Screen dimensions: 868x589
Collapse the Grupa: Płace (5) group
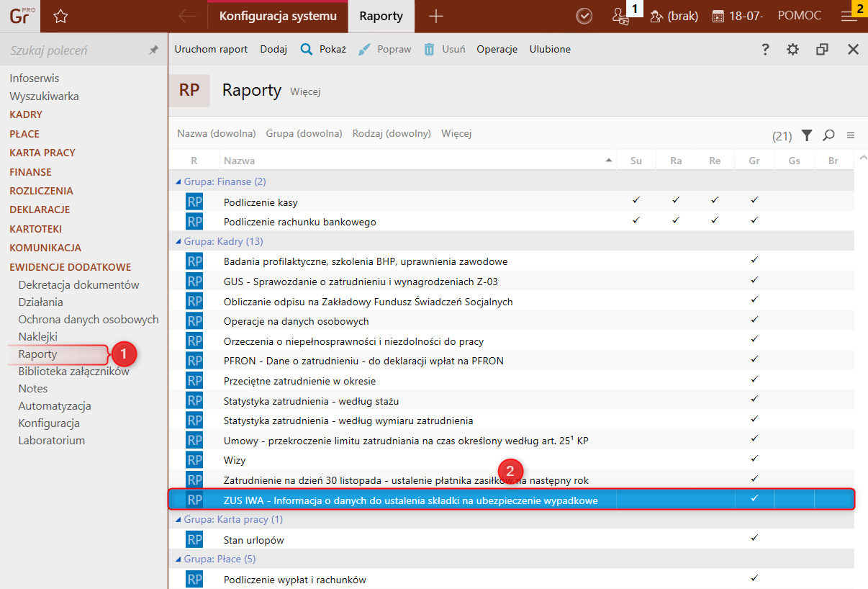coord(178,559)
